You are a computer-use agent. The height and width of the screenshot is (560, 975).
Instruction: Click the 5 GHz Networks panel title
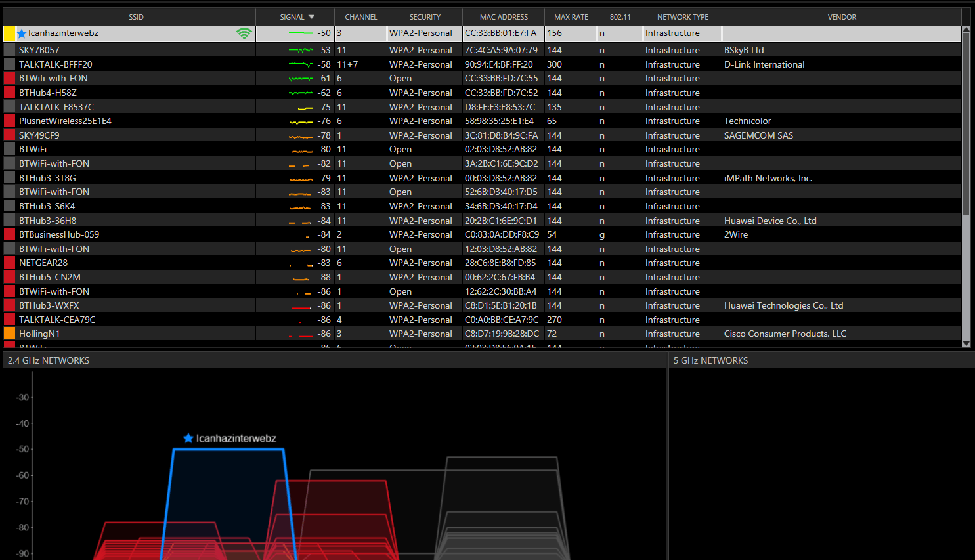pos(710,360)
